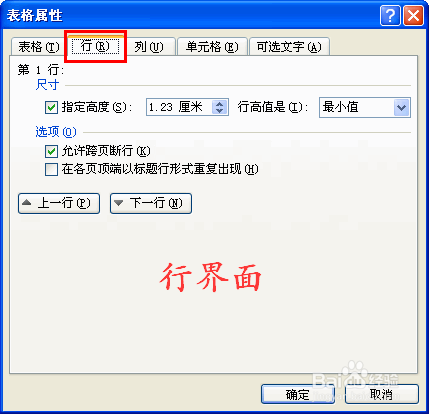Open the 可选文字(A) tab
This screenshot has height=414, width=429.
click(x=289, y=47)
